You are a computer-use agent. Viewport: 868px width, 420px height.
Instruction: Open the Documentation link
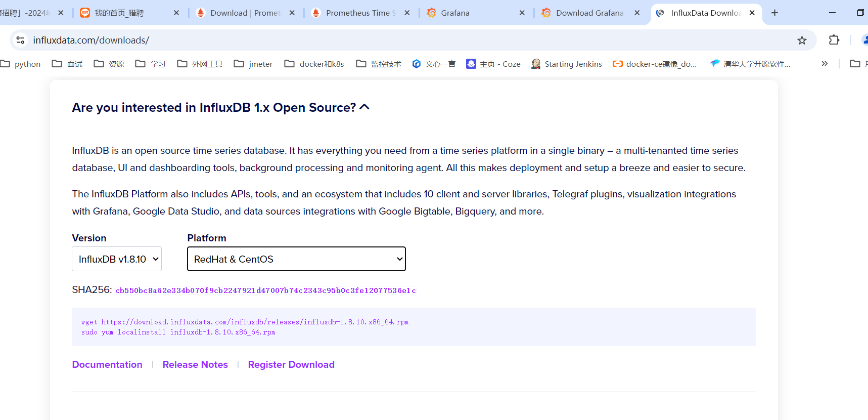coord(107,364)
